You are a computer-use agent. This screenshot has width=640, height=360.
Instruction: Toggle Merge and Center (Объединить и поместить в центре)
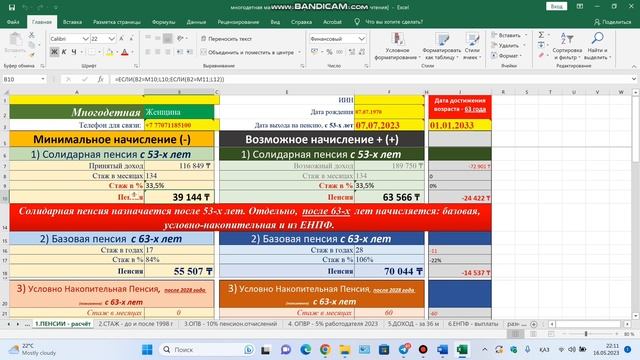point(248,52)
